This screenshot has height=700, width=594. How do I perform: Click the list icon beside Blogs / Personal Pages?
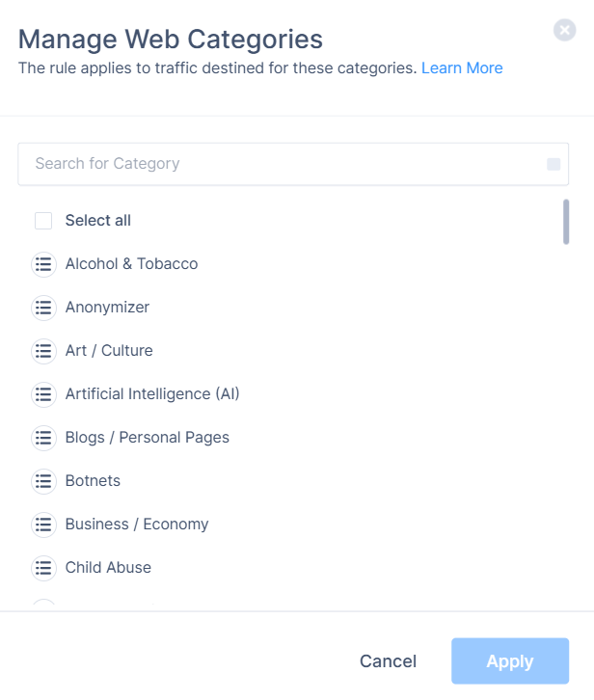point(43,438)
